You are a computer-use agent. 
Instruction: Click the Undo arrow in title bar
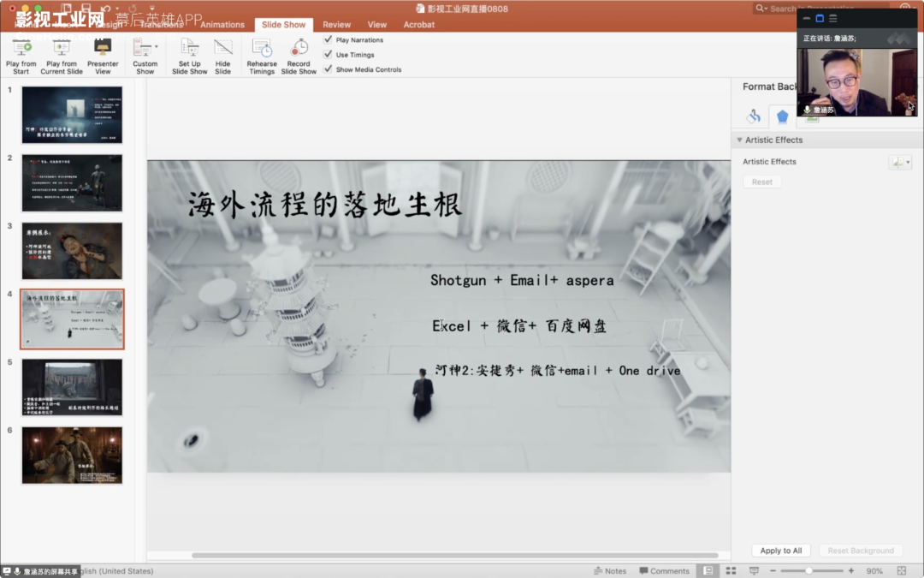[106, 9]
